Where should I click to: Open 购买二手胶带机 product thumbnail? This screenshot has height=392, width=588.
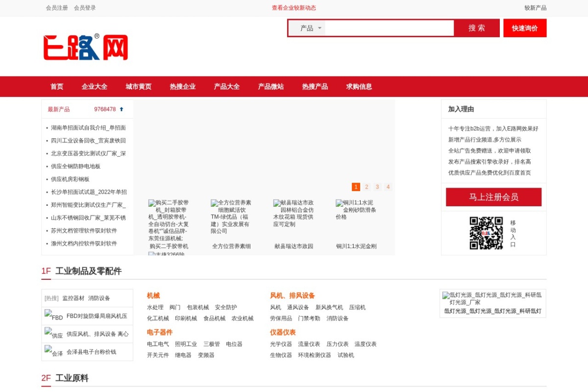169,220
